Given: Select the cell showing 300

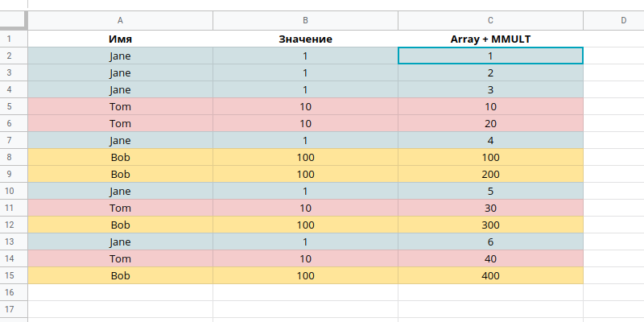Looking at the screenshot, I should [490, 225].
